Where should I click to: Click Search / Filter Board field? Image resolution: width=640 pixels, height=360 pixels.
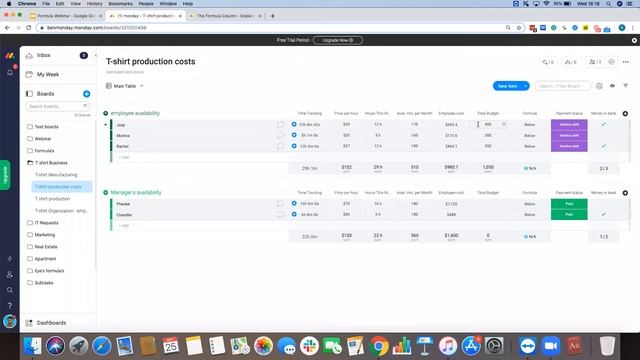562,86
